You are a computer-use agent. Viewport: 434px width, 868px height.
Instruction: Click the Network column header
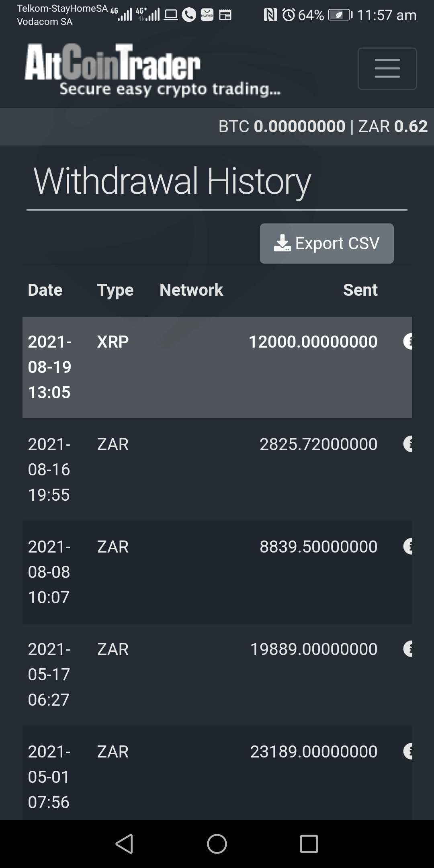point(191,290)
